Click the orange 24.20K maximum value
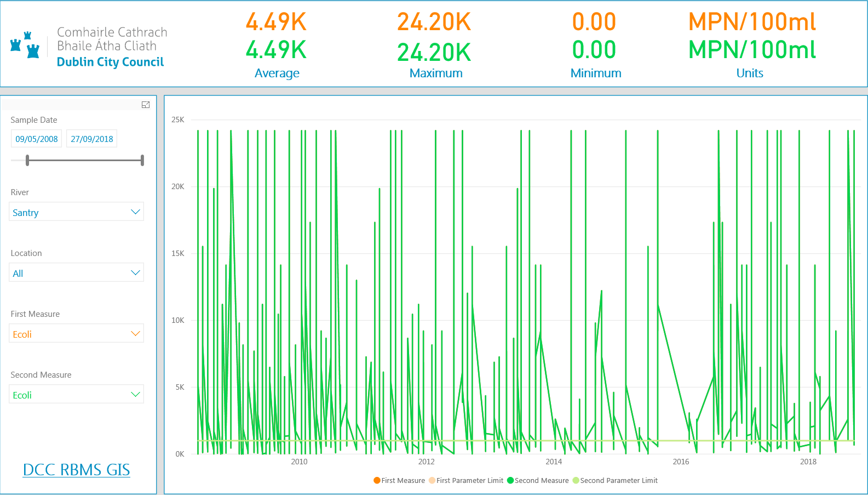The width and height of the screenshot is (868, 495). 434,22
